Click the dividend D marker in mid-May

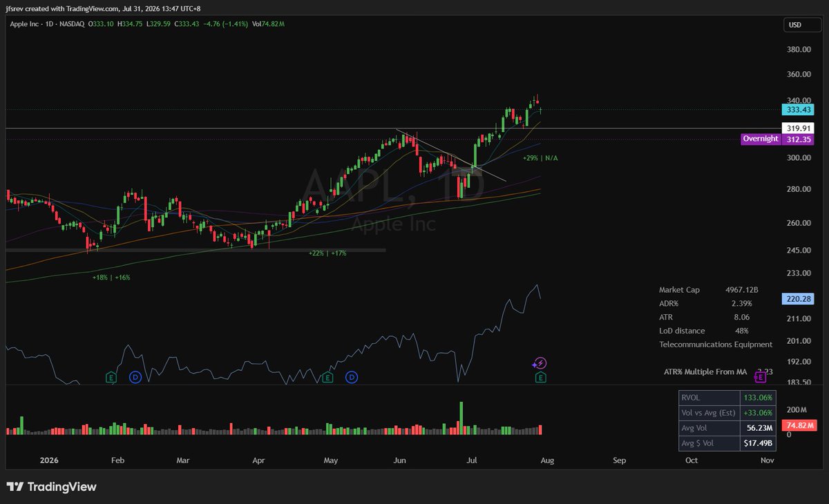coord(352,377)
